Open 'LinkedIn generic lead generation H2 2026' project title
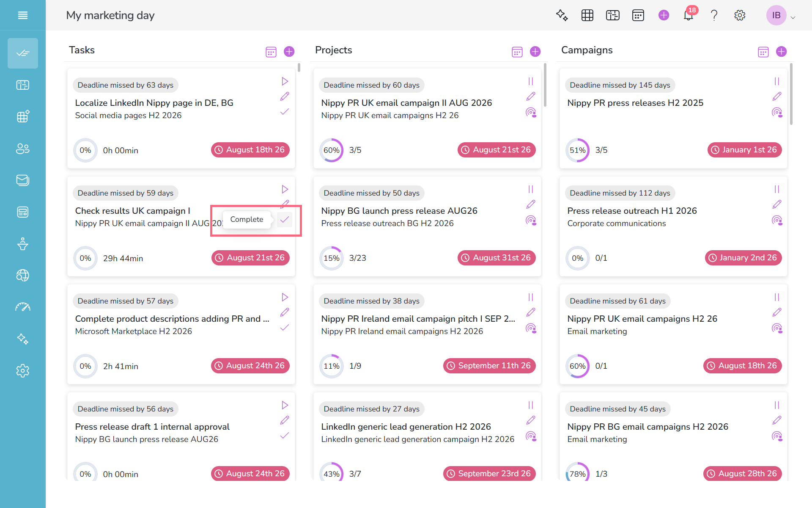The width and height of the screenshot is (812, 508). coord(406,427)
